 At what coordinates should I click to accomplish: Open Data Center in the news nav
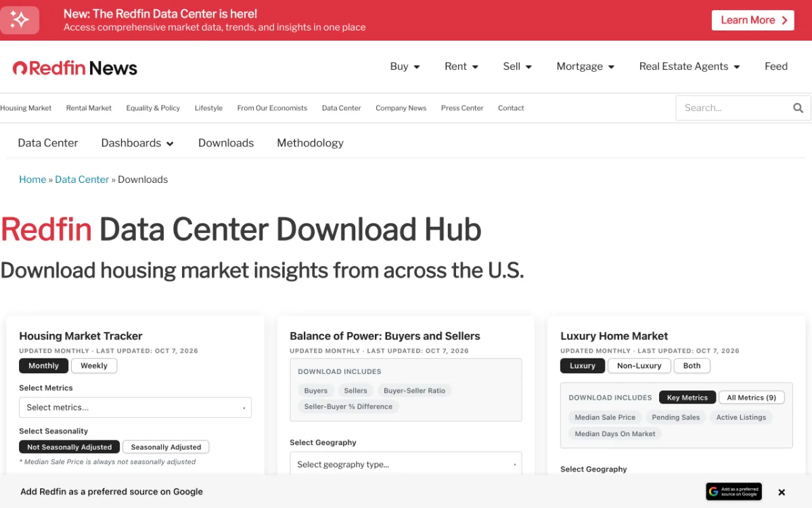pos(341,108)
